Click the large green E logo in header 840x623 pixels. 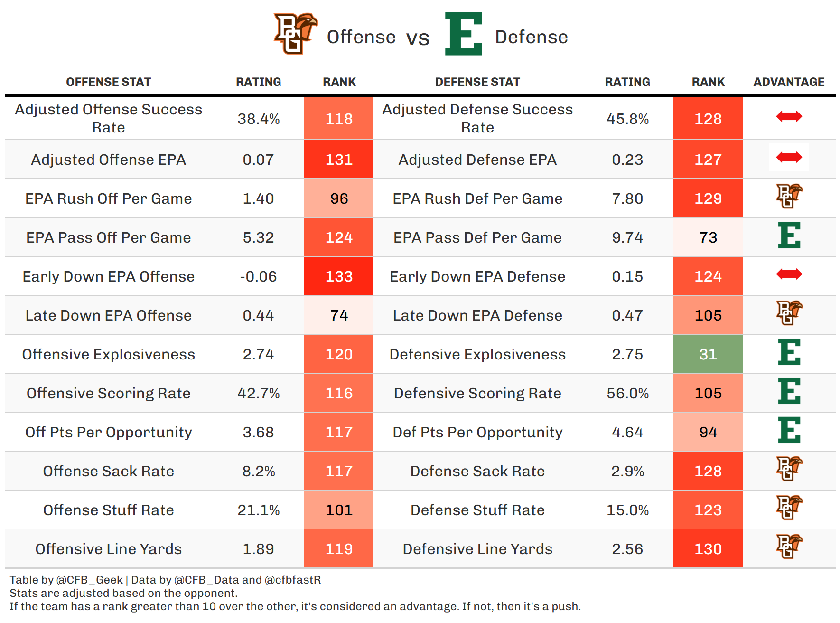463,34
